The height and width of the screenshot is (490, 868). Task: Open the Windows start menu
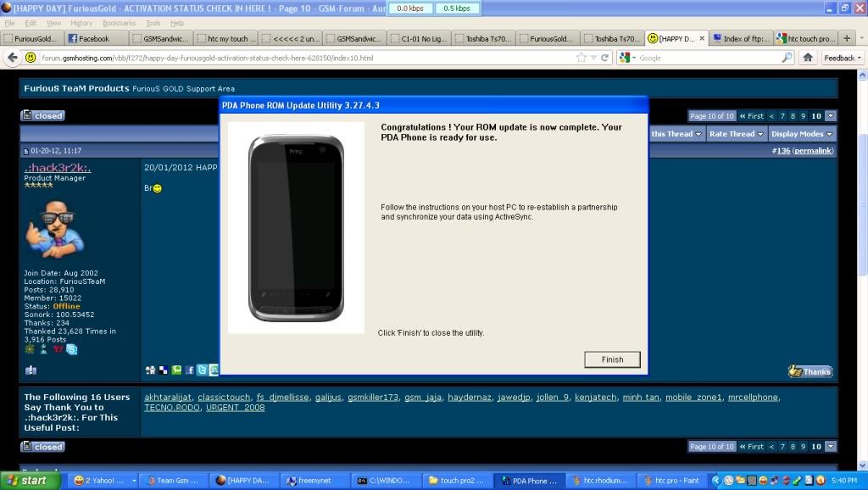point(30,481)
